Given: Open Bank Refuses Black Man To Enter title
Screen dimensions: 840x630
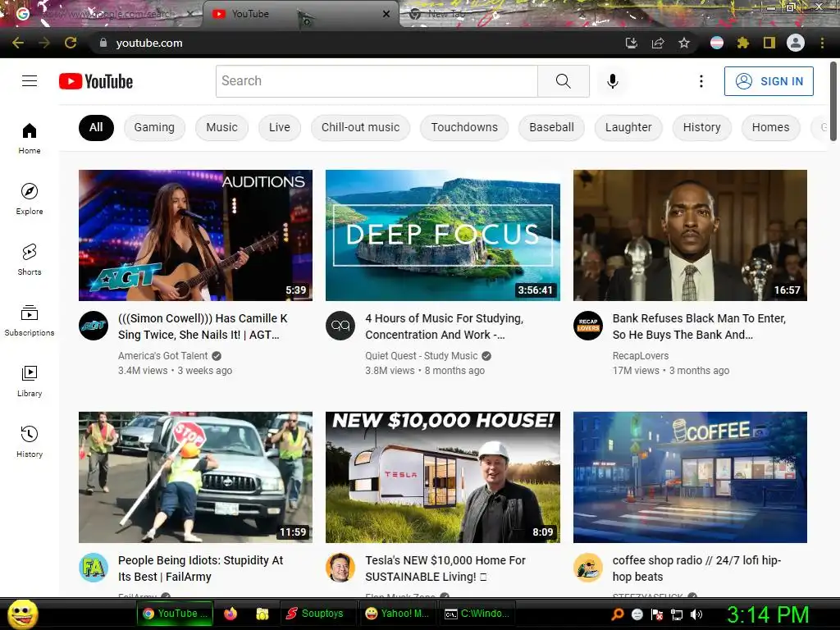Looking at the screenshot, I should [699, 326].
